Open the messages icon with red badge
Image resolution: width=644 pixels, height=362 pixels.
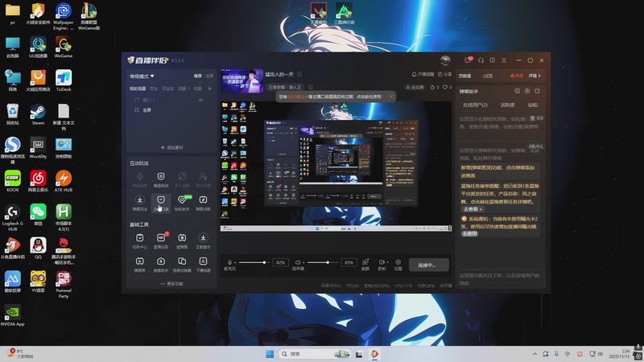(469, 60)
